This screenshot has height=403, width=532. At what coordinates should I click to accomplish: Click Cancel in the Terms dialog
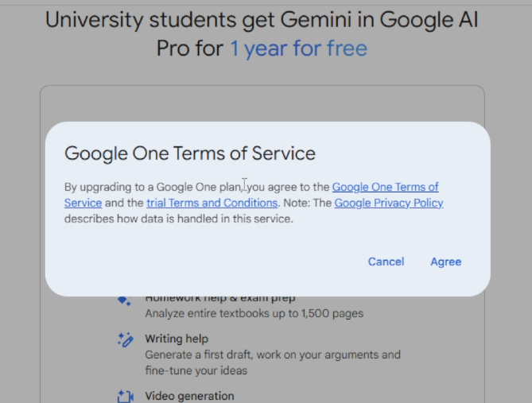pyautogui.click(x=386, y=262)
